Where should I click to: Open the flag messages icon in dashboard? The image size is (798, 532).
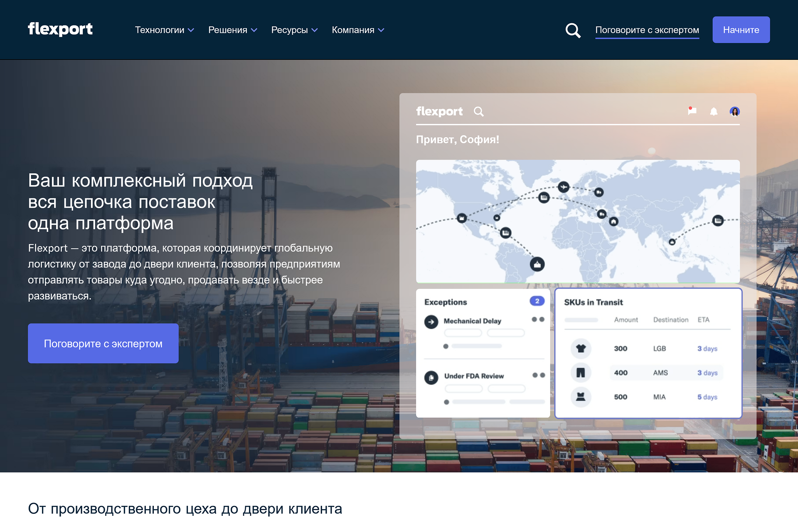pos(692,111)
